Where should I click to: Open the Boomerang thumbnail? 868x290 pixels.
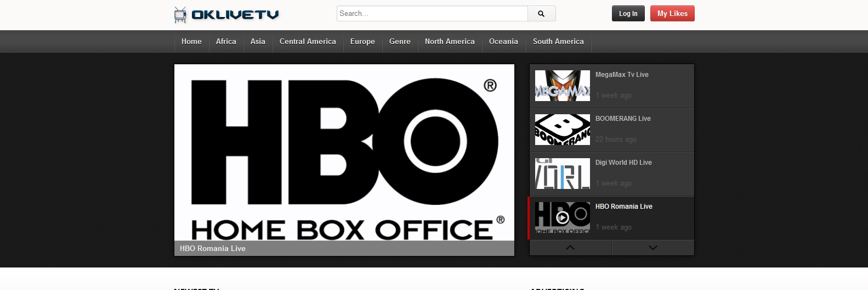(x=563, y=130)
